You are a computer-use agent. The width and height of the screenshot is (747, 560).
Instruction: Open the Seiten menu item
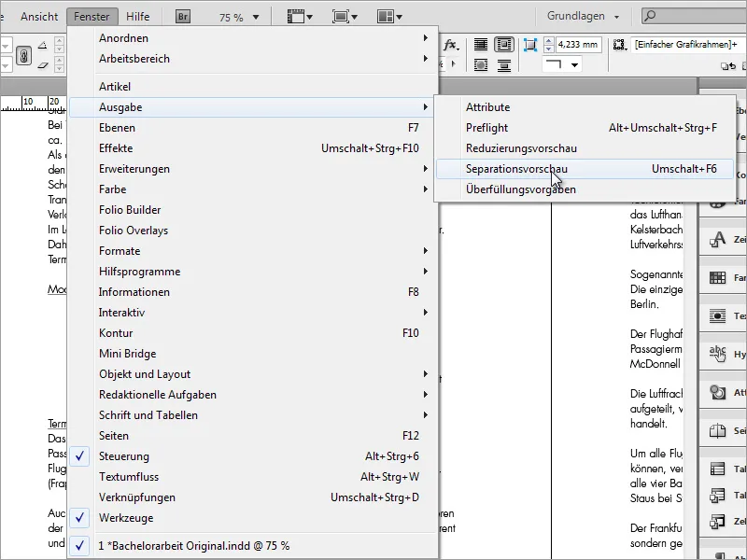[253, 436]
